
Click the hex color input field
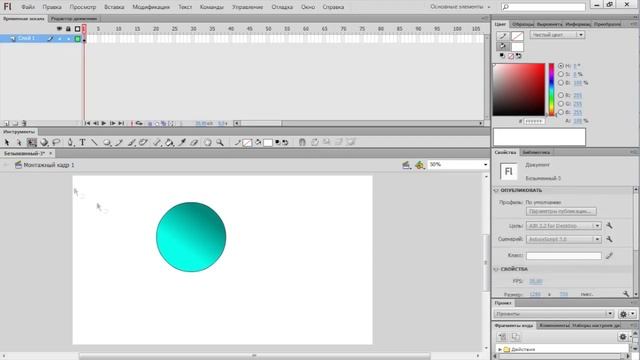pyautogui.click(x=534, y=121)
